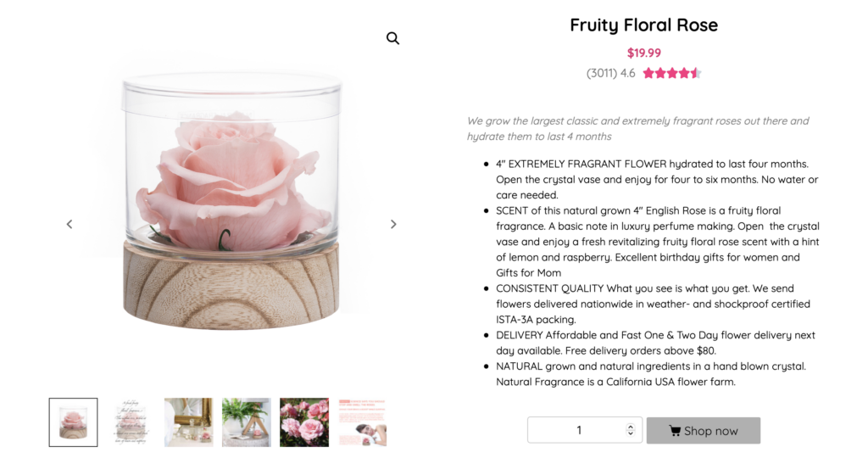Increase quantity with the up stepper arrow
868x458 pixels.
point(630,427)
